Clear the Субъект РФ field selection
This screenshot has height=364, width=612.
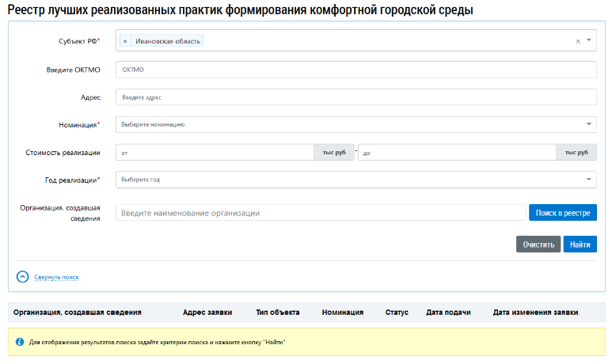tap(578, 41)
